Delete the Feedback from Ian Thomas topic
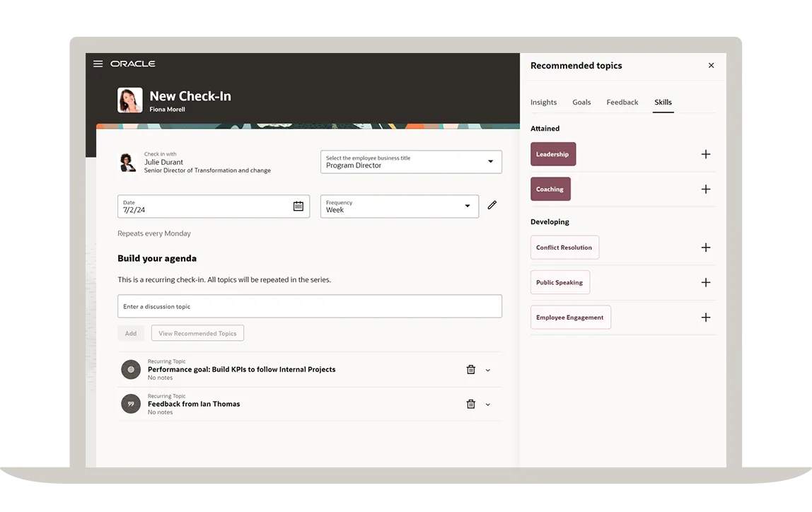 pyautogui.click(x=471, y=405)
